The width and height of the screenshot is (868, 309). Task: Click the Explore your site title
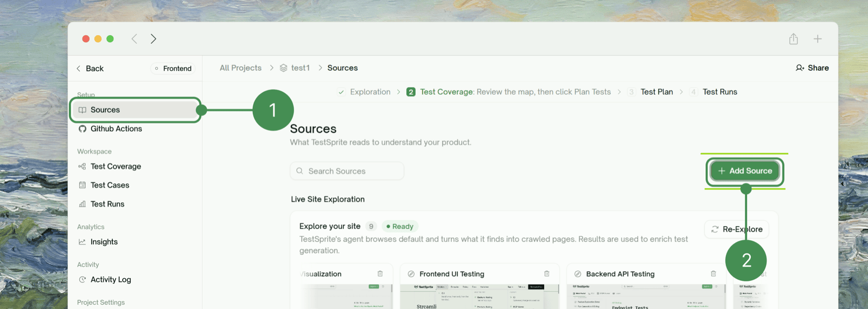[x=330, y=226]
